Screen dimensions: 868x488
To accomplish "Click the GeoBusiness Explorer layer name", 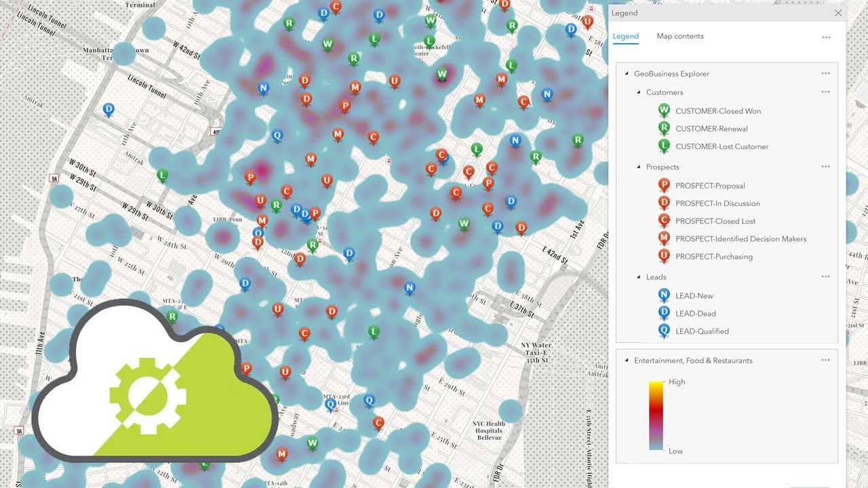I will point(671,74).
